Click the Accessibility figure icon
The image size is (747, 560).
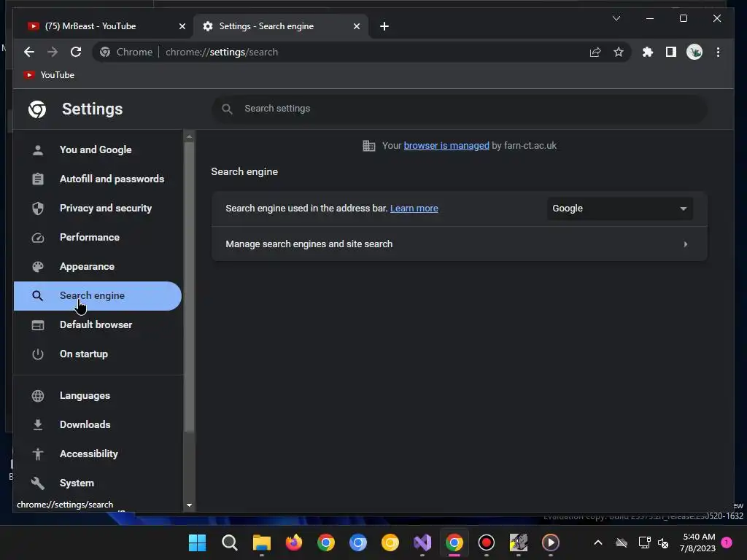(38, 454)
